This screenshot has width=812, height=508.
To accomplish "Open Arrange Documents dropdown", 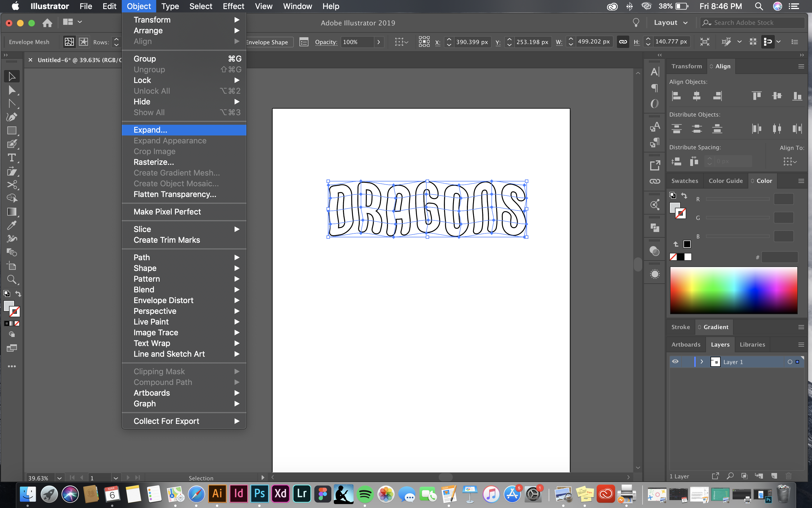I will point(72,22).
